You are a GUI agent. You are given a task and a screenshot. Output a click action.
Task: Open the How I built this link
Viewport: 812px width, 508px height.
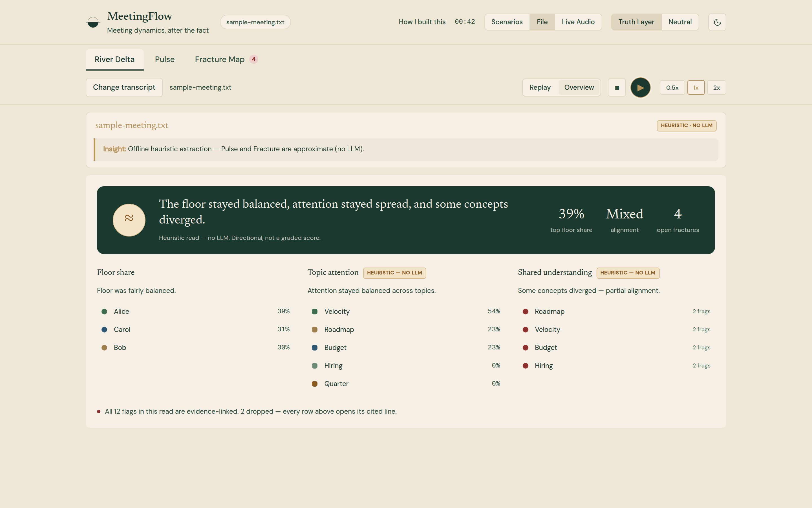tap(422, 22)
